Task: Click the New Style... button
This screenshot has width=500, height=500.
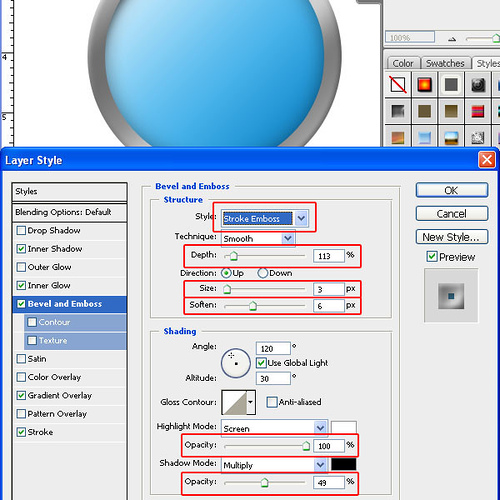Action: point(452,237)
